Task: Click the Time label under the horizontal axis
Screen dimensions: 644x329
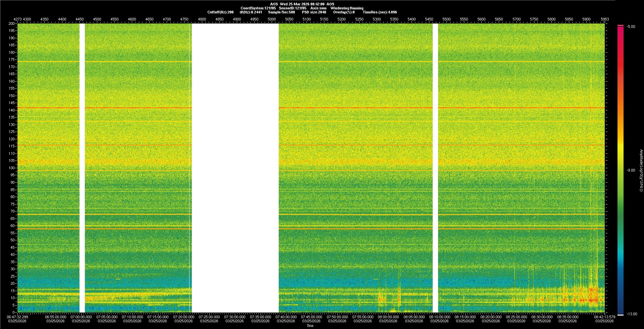Action: [310, 326]
